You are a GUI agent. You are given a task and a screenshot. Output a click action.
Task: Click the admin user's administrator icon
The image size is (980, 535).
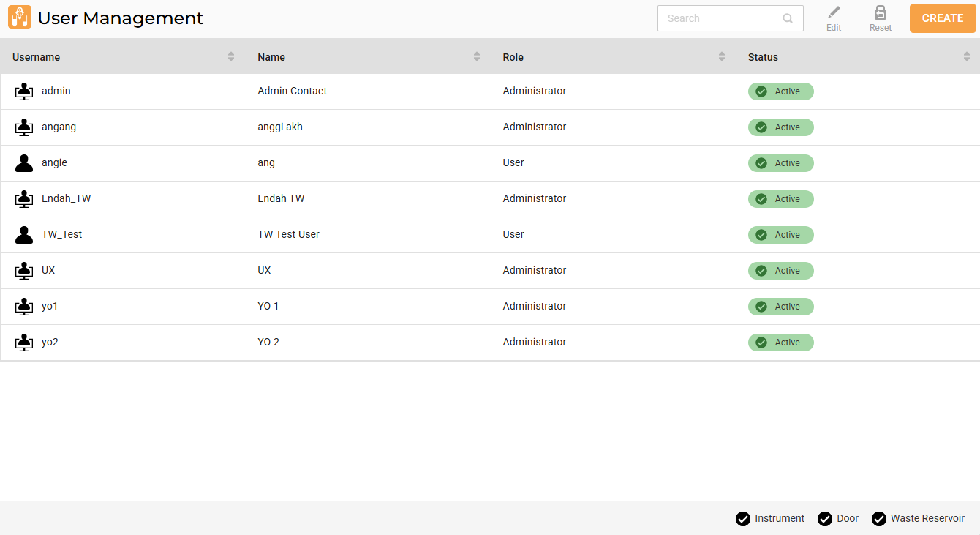point(24,91)
